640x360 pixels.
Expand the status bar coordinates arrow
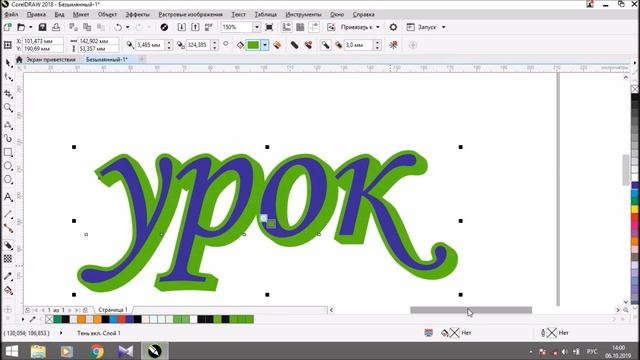click(x=61, y=333)
